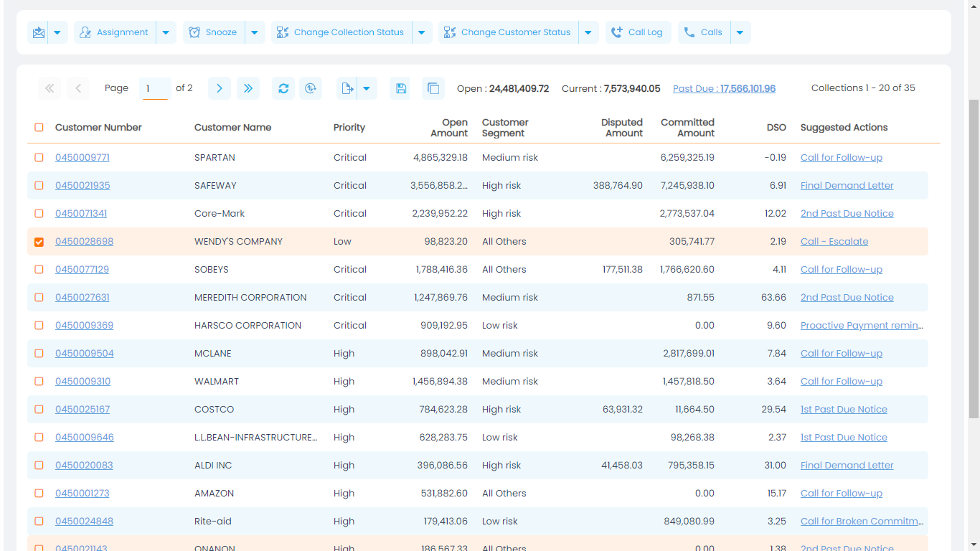Image resolution: width=980 pixels, height=551 pixels.
Task: Open customer number 0450021935 link
Action: tap(83, 186)
